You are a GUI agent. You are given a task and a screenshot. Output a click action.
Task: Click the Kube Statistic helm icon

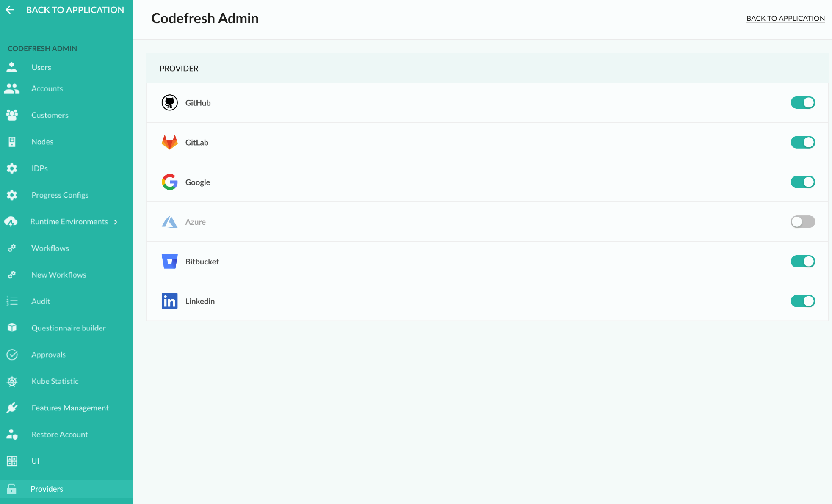coord(12,381)
